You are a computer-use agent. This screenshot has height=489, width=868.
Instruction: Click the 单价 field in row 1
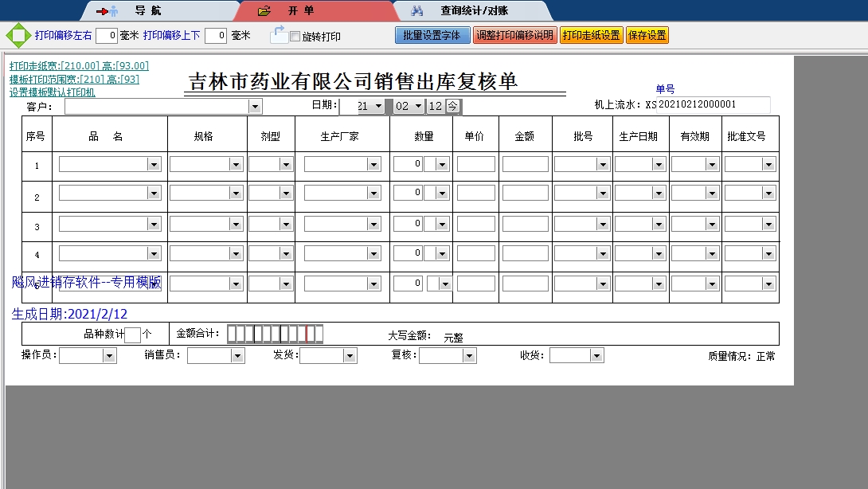[x=475, y=164]
